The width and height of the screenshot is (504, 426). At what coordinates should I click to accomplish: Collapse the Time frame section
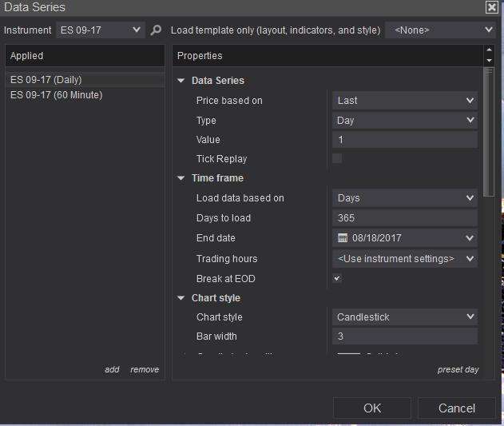pyautogui.click(x=181, y=178)
